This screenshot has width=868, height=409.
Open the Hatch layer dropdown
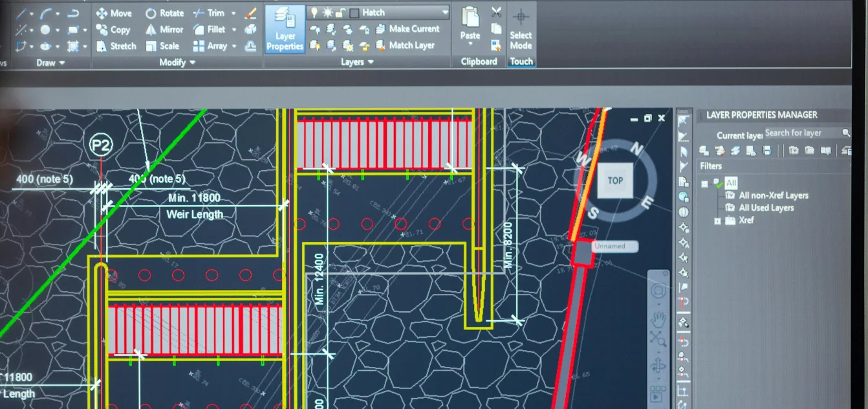coord(446,12)
